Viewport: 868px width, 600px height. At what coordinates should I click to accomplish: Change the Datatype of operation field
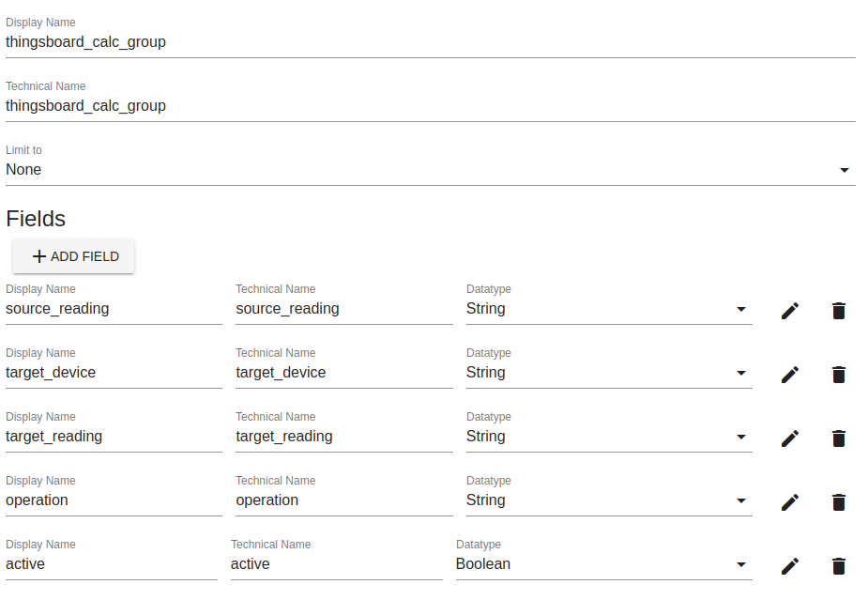608,500
